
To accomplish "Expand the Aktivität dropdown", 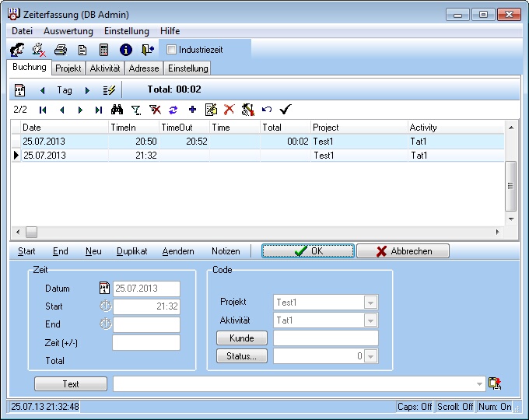I will [370, 320].
